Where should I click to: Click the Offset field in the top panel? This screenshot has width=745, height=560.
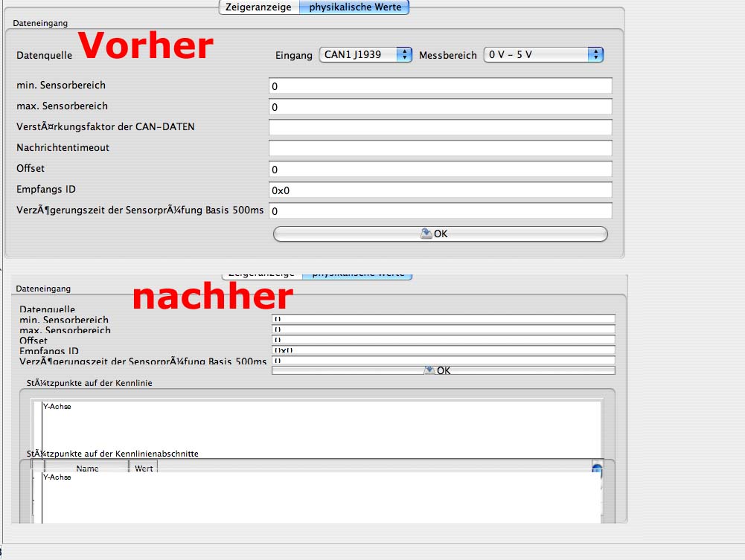point(441,169)
